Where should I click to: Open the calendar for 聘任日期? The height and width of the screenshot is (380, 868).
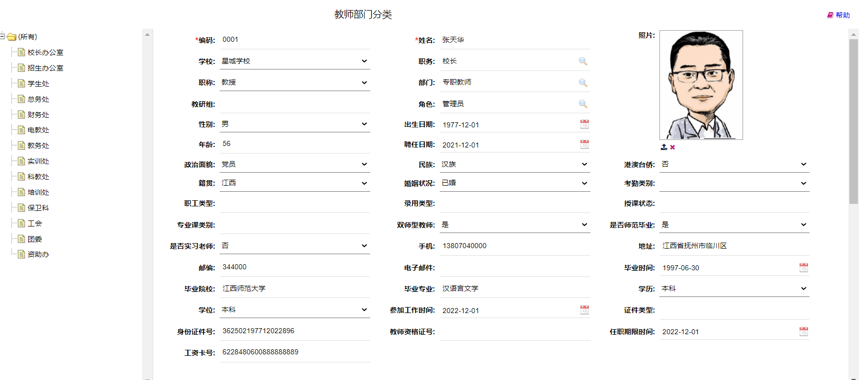[x=584, y=144]
